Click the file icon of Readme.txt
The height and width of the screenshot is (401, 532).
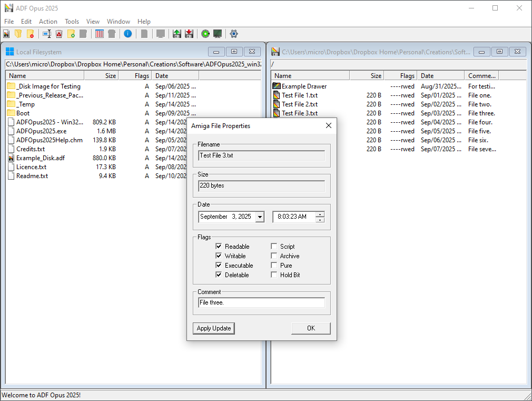click(x=11, y=176)
